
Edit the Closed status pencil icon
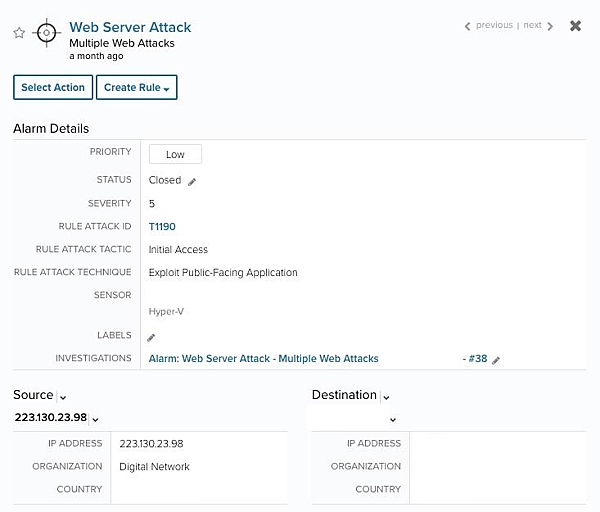click(x=192, y=181)
